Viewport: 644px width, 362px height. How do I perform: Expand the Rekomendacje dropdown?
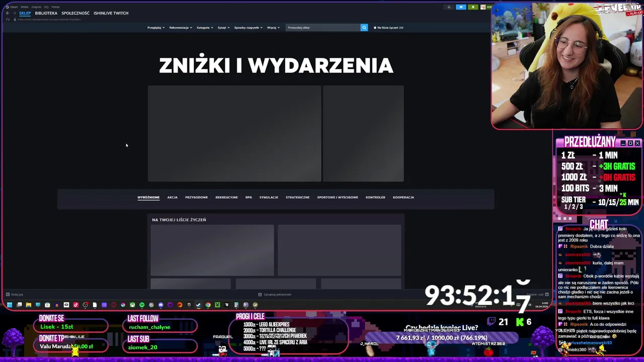tap(181, 28)
